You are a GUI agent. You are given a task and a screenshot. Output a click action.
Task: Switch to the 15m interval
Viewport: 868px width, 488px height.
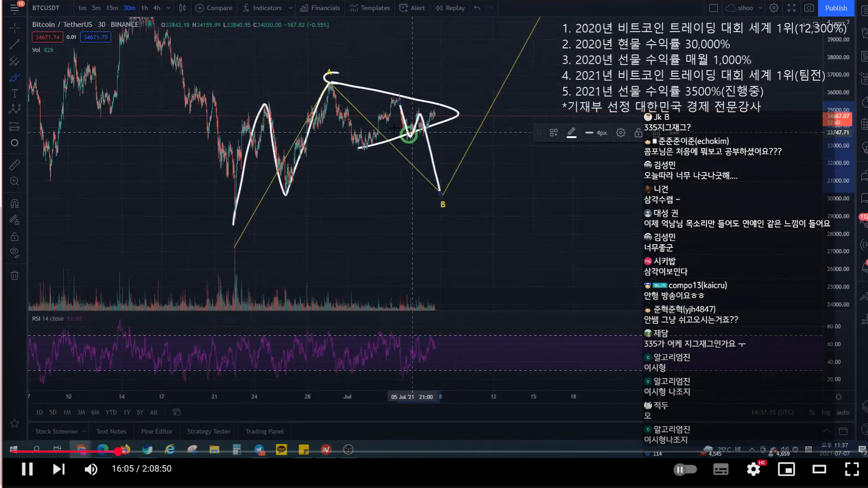(112, 8)
